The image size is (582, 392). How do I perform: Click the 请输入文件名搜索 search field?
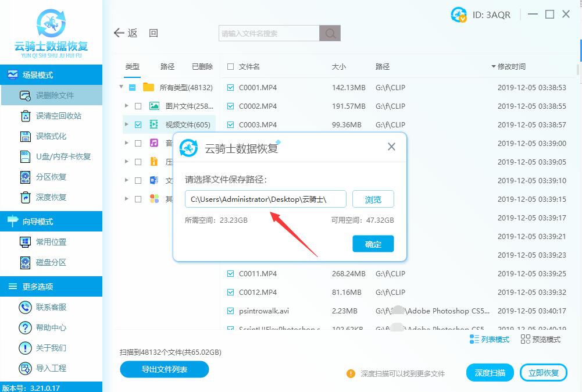point(269,33)
